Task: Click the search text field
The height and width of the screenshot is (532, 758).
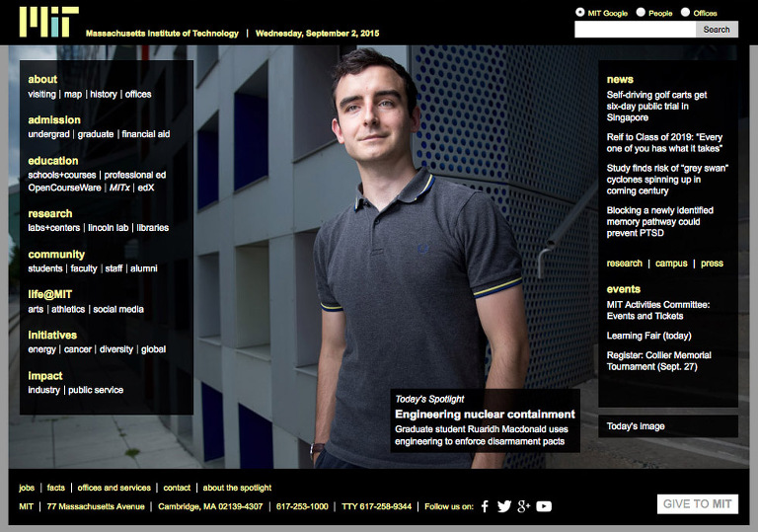Action: point(636,30)
